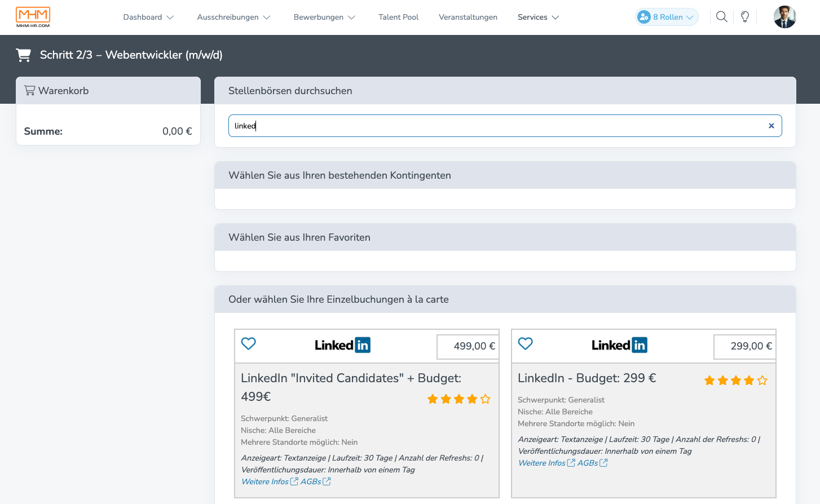Open Weitere Infos for Budget 299 € offer
Screen dimensions: 820x504
coord(546,463)
